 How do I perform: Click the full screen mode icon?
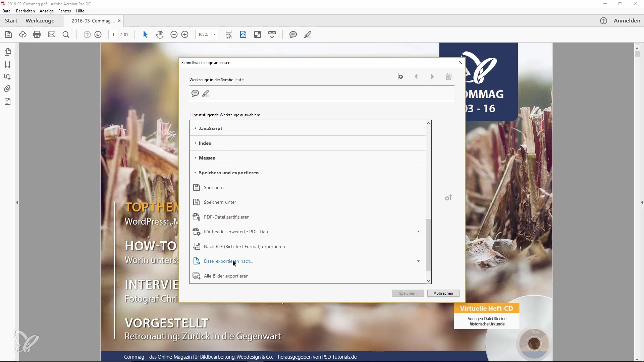pos(258,35)
